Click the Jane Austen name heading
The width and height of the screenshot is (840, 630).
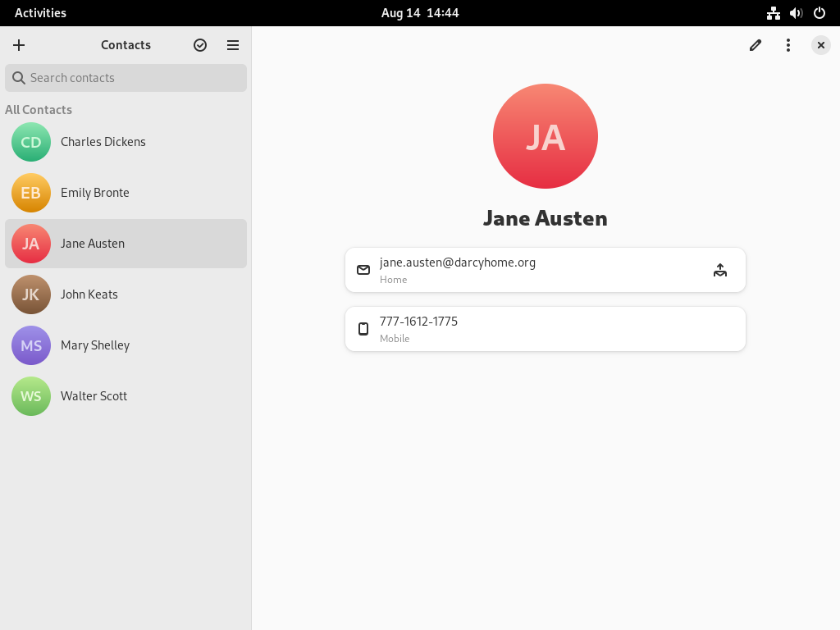point(546,218)
